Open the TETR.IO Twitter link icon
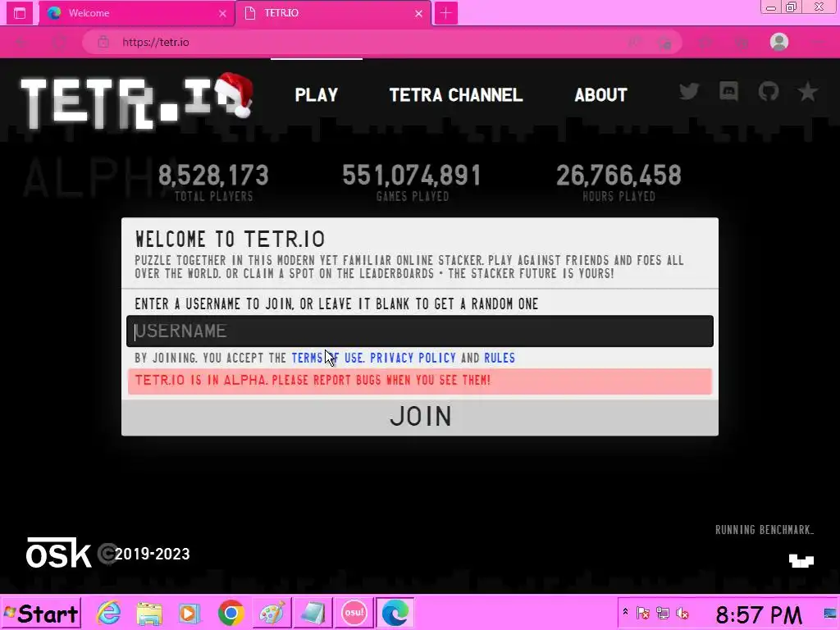 click(x=689, y=92)
